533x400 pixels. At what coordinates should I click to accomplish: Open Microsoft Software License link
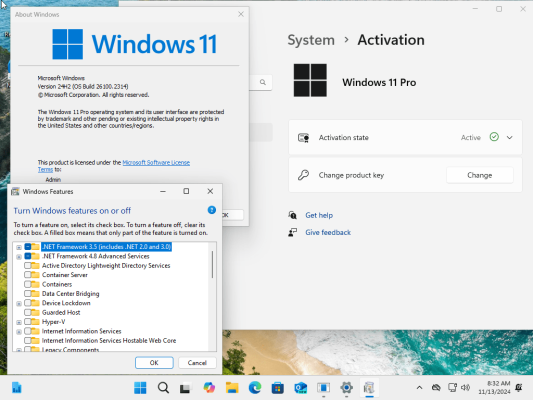(x=156, y=162)
